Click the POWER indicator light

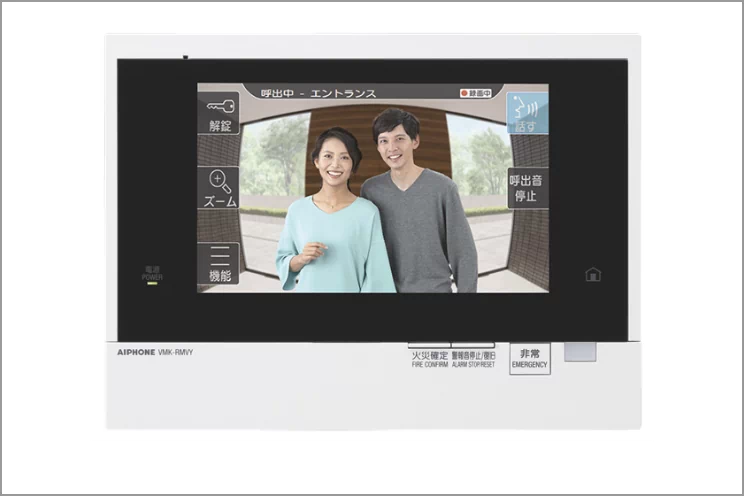(152, 284)
